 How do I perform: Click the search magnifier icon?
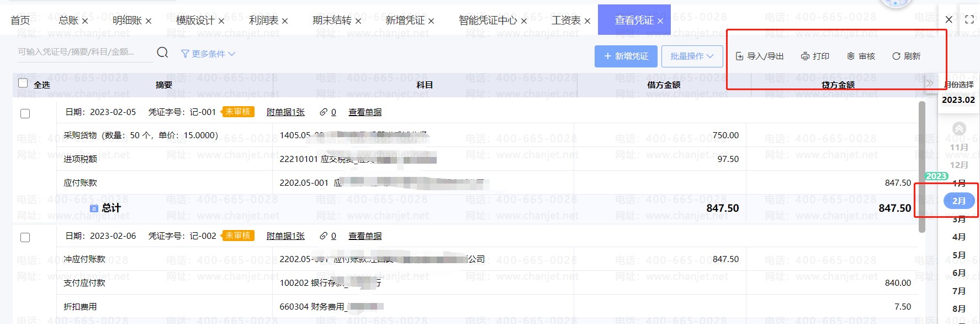coord(162,53)
